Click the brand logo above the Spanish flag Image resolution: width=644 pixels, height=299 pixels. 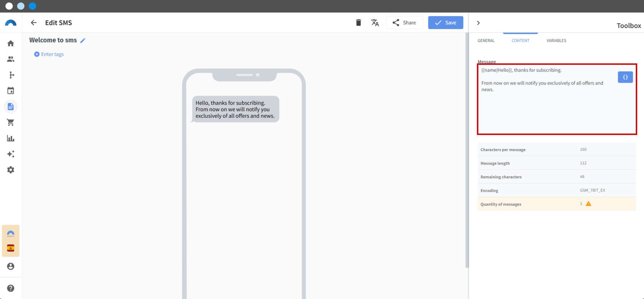(x=11, y=234)
